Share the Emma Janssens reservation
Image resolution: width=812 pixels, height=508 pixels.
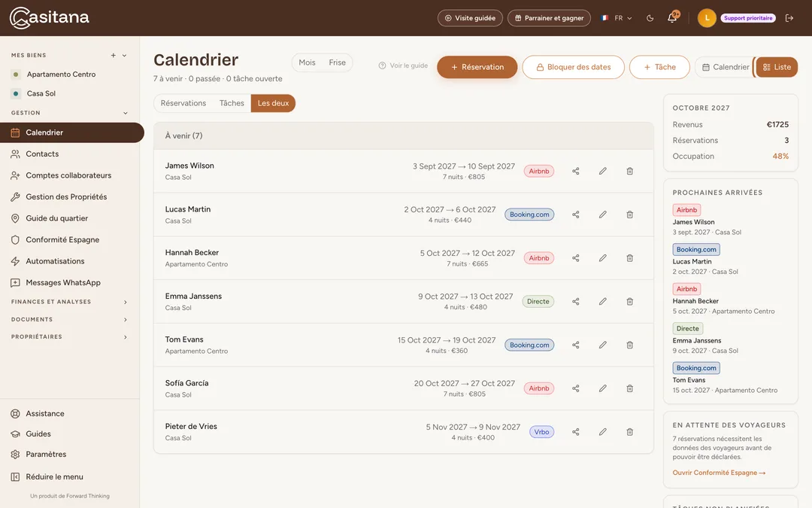(x=575, y=302)
